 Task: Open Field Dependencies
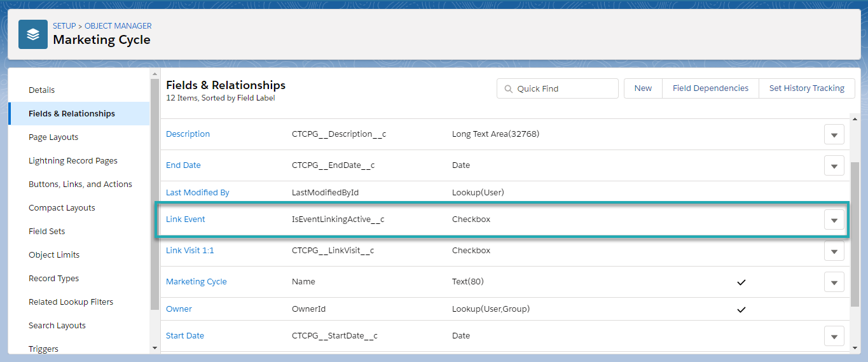[710, 88]
